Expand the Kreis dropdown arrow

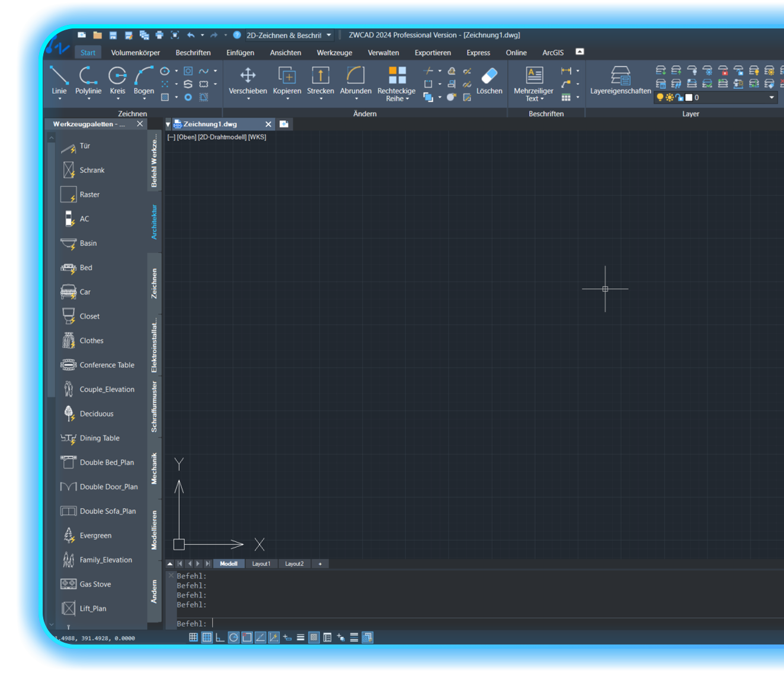118,99
